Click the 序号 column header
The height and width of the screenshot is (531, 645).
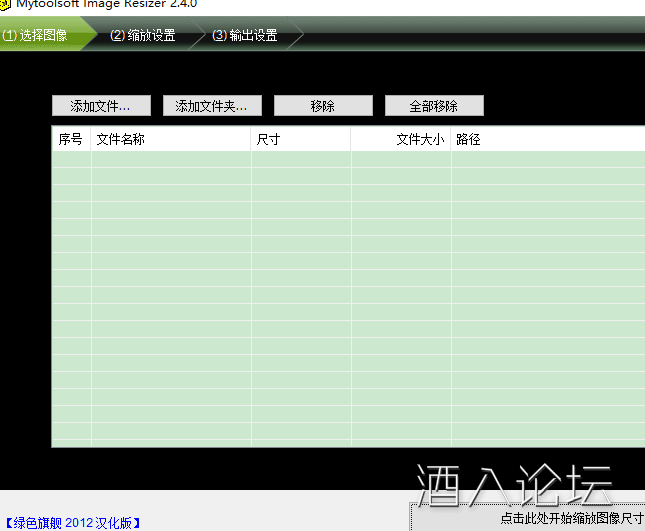coord(71,139)
